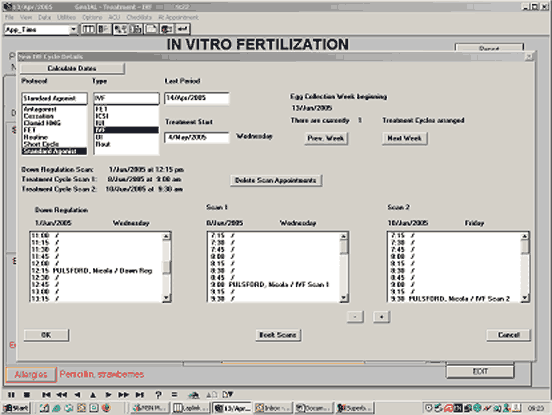Click the Prev. Week button
The height and width of the screenshot is (415, 552).
(326, 138)
